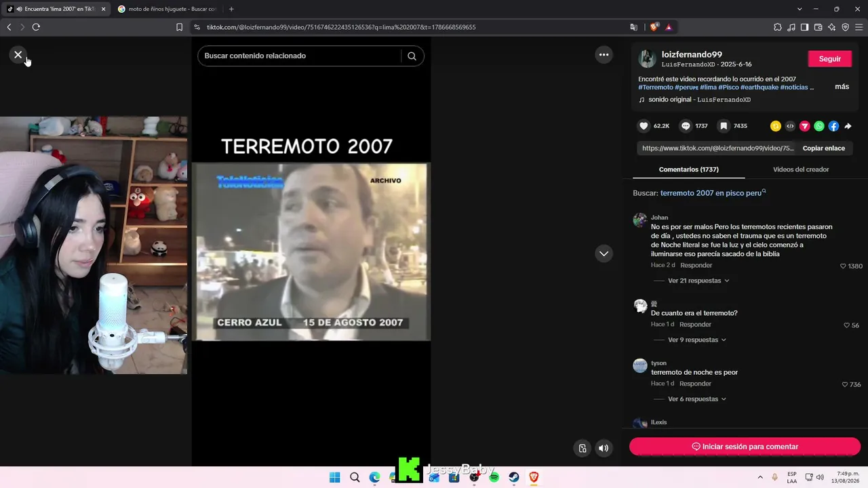Open Brave Shields lion icon
Screen dimensions: 868x488
[x=654, y=27]
